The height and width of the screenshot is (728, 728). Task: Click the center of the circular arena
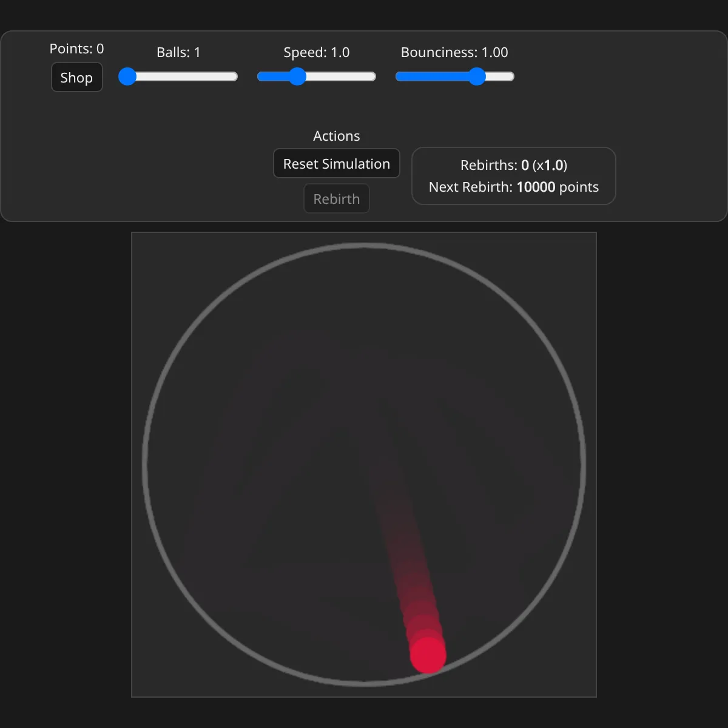click(x=364, y=465)
